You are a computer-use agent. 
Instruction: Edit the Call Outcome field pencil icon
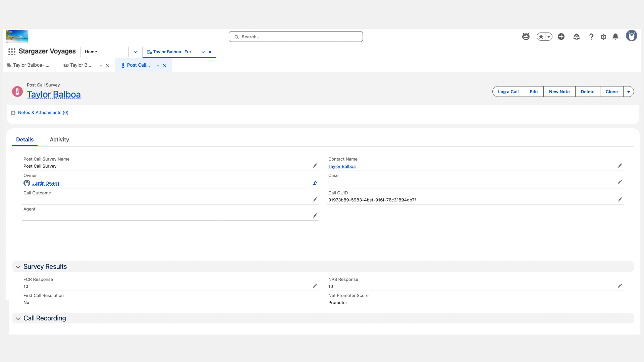(315, 199)
